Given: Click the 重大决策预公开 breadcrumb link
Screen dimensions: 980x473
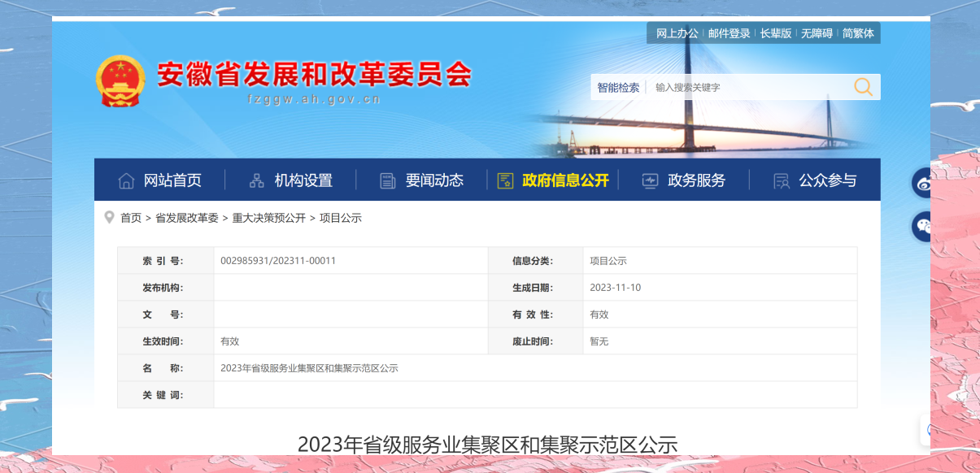Looking at the screenshot, I should pos(268,218).
